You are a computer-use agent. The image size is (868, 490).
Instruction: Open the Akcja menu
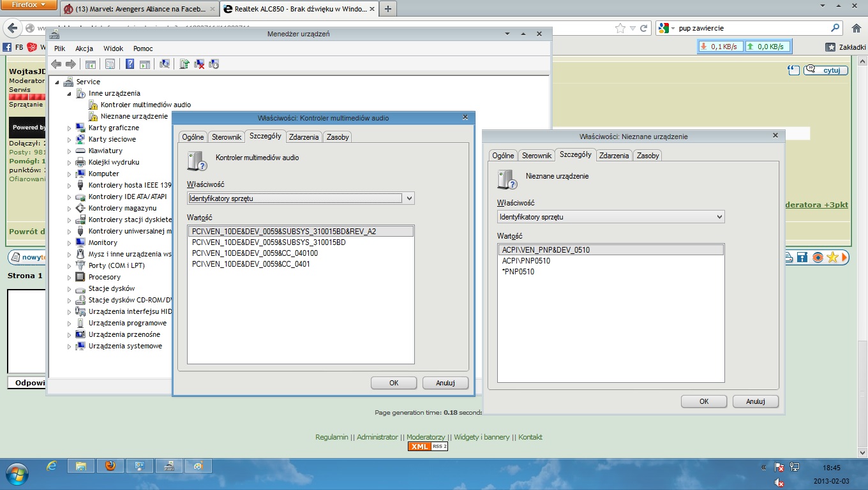click(84, 48)
